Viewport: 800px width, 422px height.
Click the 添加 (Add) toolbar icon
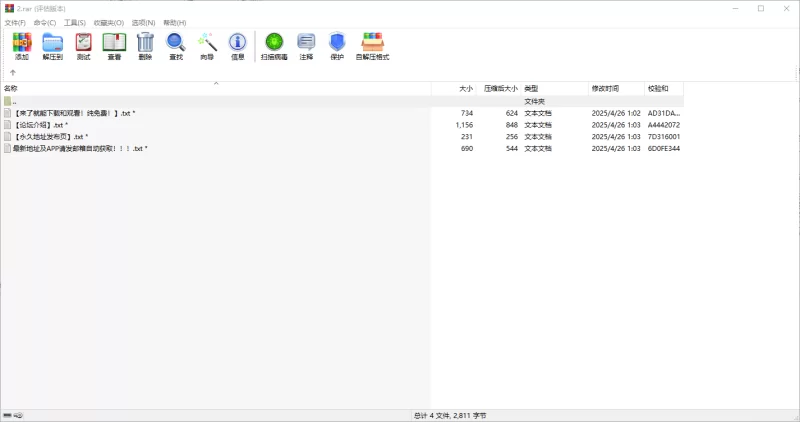pos(22,45)
